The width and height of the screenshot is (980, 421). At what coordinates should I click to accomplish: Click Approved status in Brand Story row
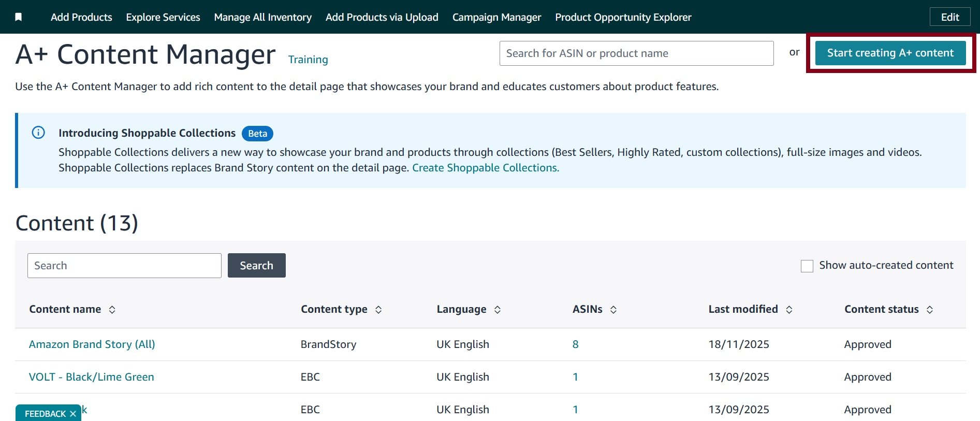868,344
